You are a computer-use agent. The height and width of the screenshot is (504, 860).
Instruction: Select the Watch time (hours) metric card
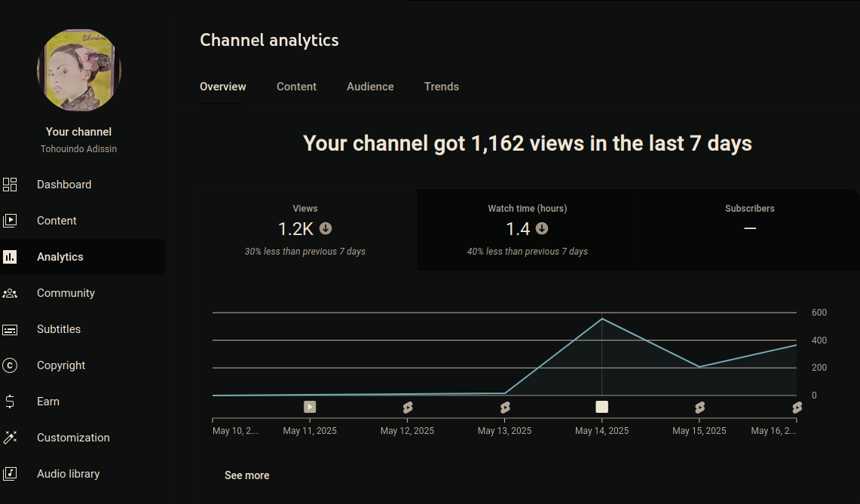pos(527,230)
